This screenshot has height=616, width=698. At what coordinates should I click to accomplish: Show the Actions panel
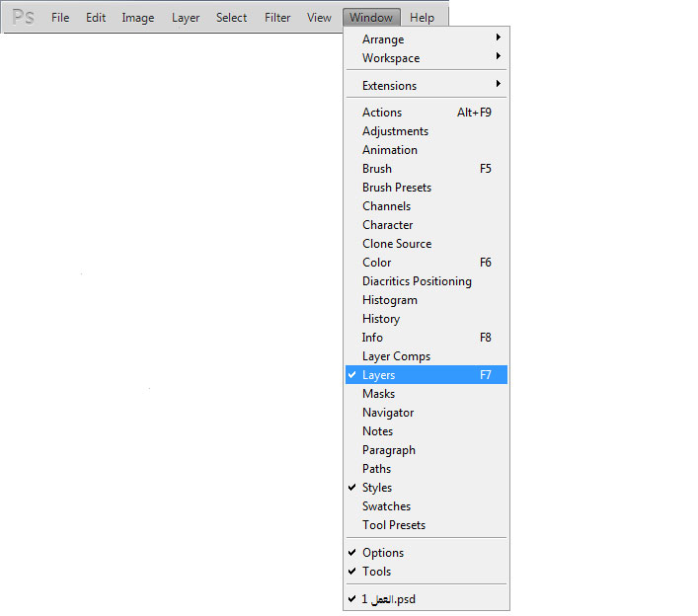[x=427, y=113]
